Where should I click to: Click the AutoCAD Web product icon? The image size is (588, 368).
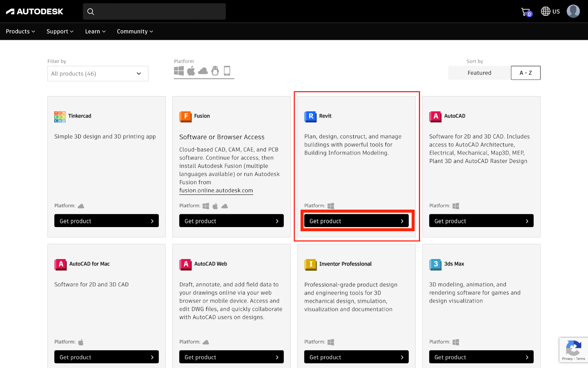(x=186, y=264)
